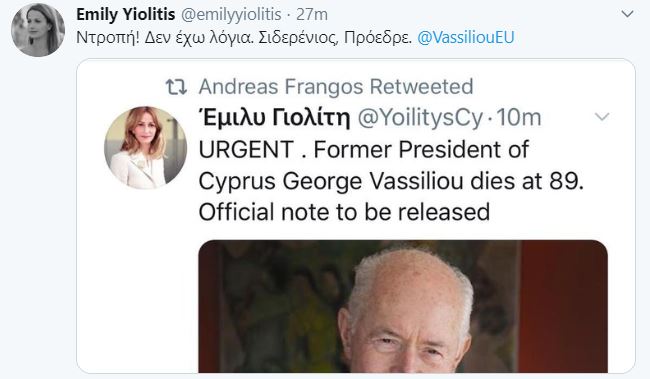
Task: Click Andreas Frangos Retweeted label
Action: (336, 87)
